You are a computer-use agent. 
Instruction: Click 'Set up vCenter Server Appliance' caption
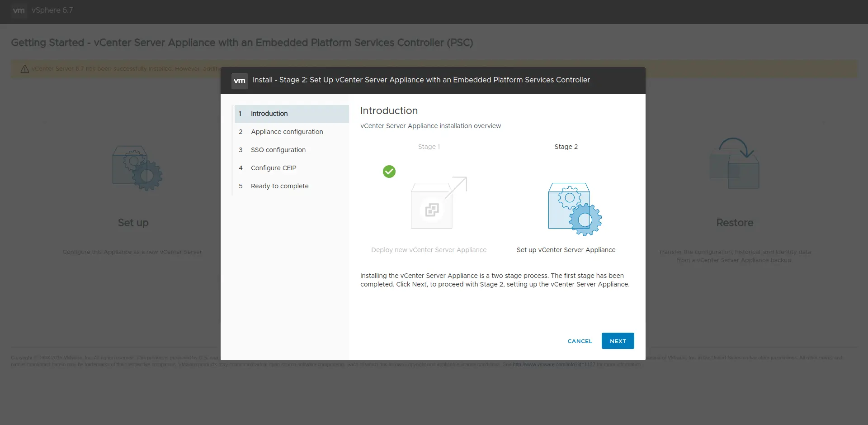[x=566, y=250]
